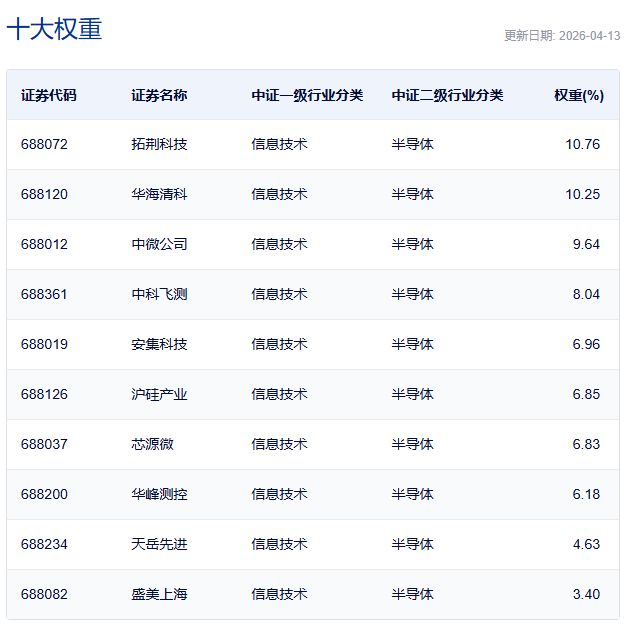
Task: Click the 华峰测控 security name
Action: 159,494
